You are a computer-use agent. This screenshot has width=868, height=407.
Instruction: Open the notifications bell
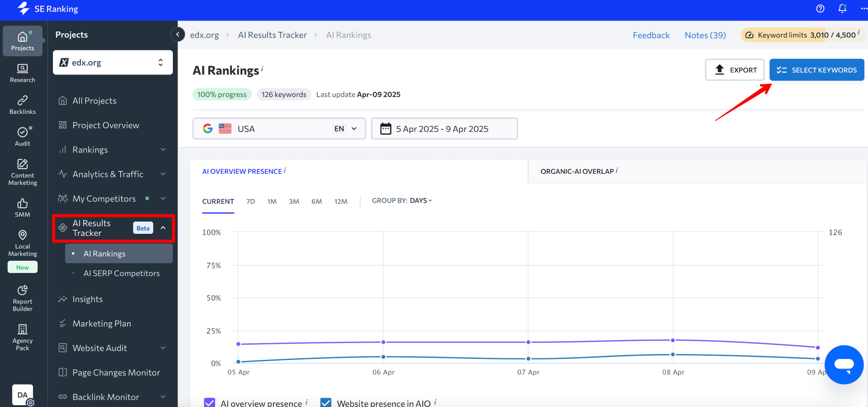(843, 8)
